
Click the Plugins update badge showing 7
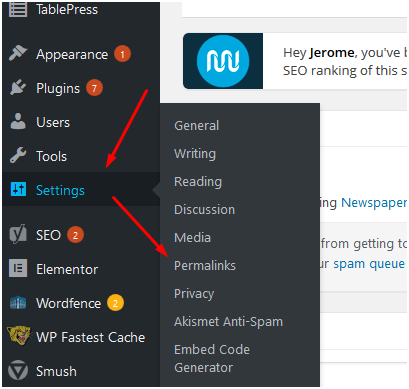[94, 88]
